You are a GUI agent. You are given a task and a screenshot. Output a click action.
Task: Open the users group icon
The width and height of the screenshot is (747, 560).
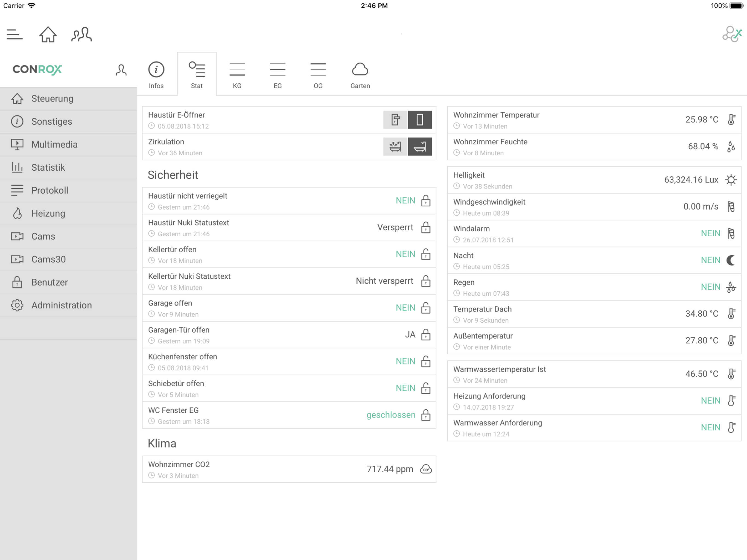[x=81, y=34]
